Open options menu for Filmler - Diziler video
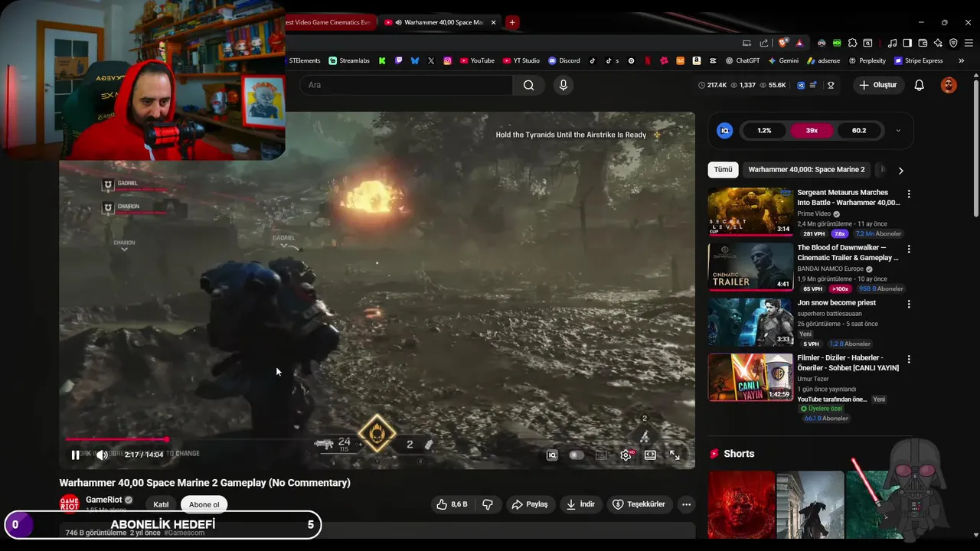The image size is (980, 551). 909,360
